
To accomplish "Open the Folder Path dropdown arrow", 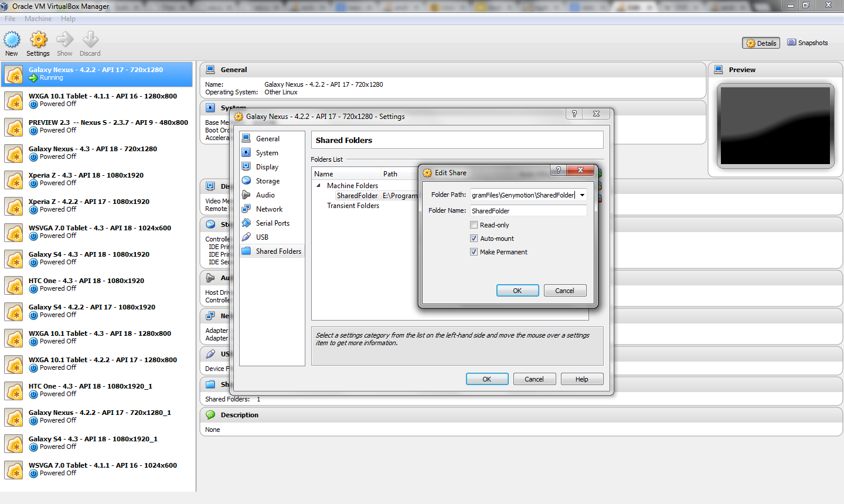I will click(x=582, y=195).
